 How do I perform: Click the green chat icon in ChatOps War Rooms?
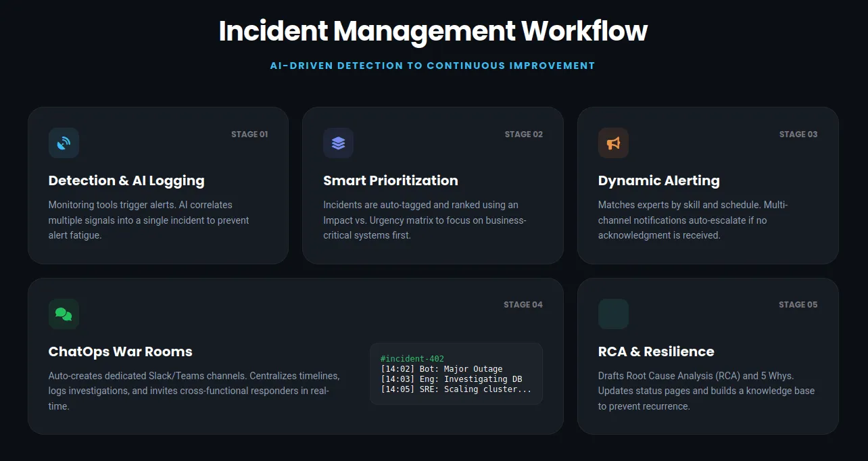pos(64,314)
